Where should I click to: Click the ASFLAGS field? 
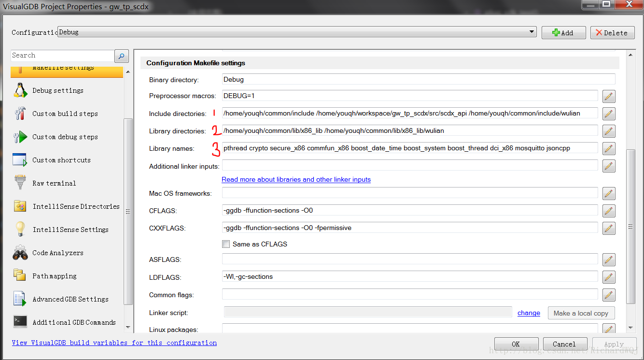pos(410,259)
